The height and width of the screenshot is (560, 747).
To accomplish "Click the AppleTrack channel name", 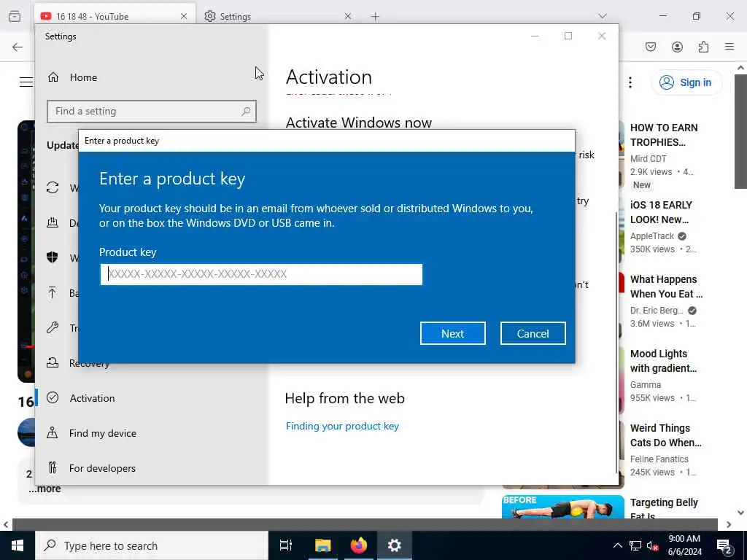I will [x=651, y=236].
